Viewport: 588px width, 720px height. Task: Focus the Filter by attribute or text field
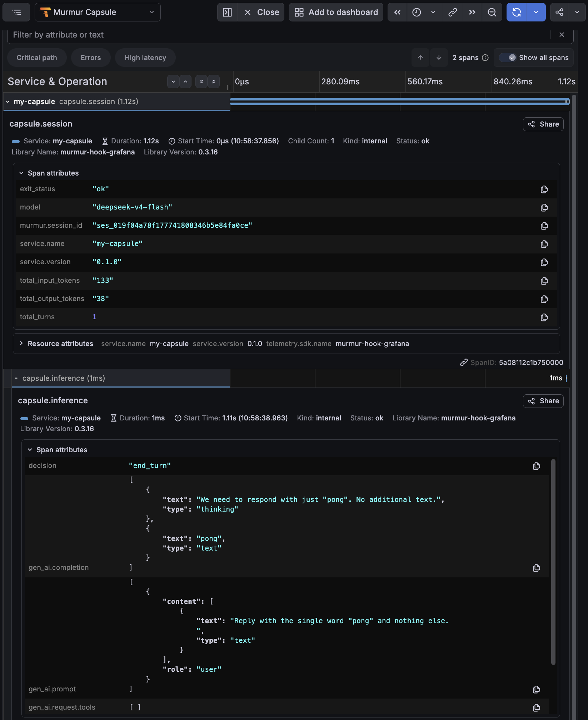click(279, 35)
